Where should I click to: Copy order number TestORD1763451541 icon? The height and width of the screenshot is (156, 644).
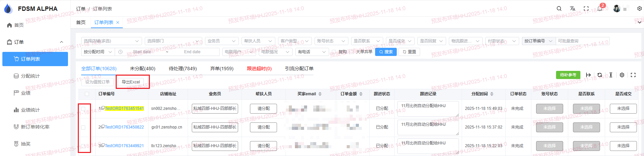(102, 108)
